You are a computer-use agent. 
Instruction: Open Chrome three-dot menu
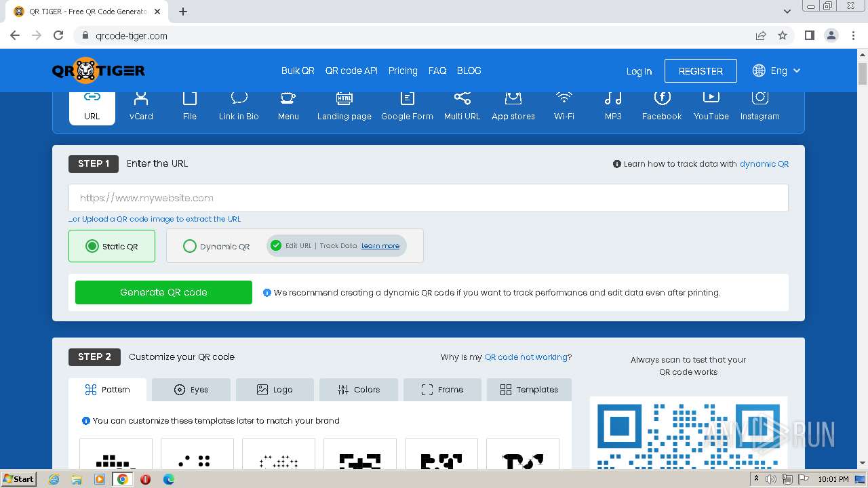coord(852,35)
